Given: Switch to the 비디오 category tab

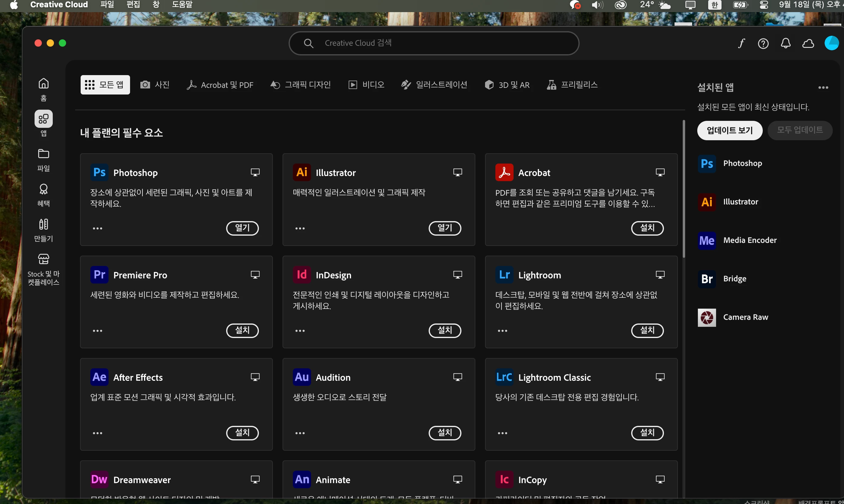Looking at the screenshot, I should point(367,85).
